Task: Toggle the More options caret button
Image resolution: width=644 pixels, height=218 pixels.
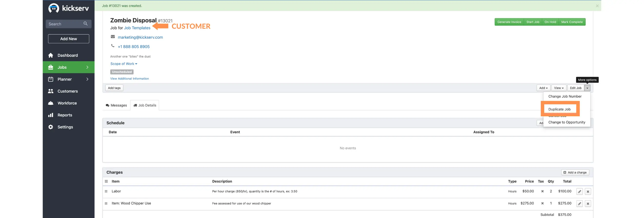Action: pyautogui.click(x=587, y=88)
